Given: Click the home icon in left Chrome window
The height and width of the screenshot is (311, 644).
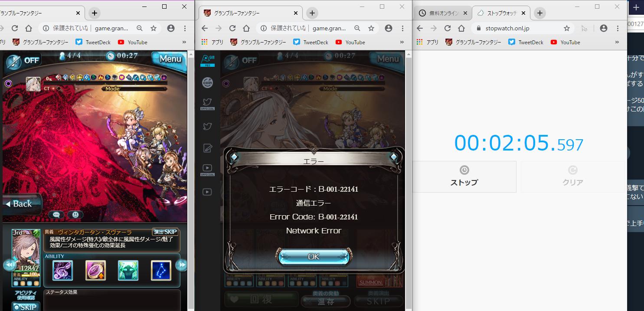Looking at the screenshot, I should pos(29,28).
